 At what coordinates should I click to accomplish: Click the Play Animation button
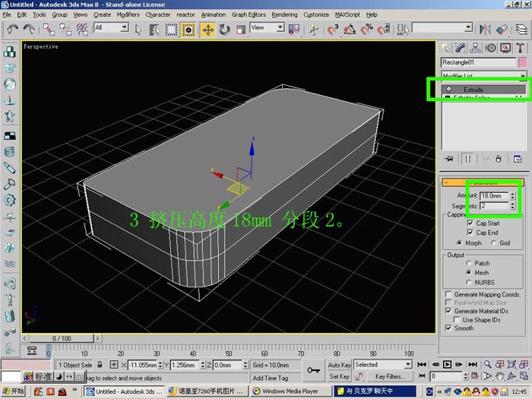coord(447,364)
